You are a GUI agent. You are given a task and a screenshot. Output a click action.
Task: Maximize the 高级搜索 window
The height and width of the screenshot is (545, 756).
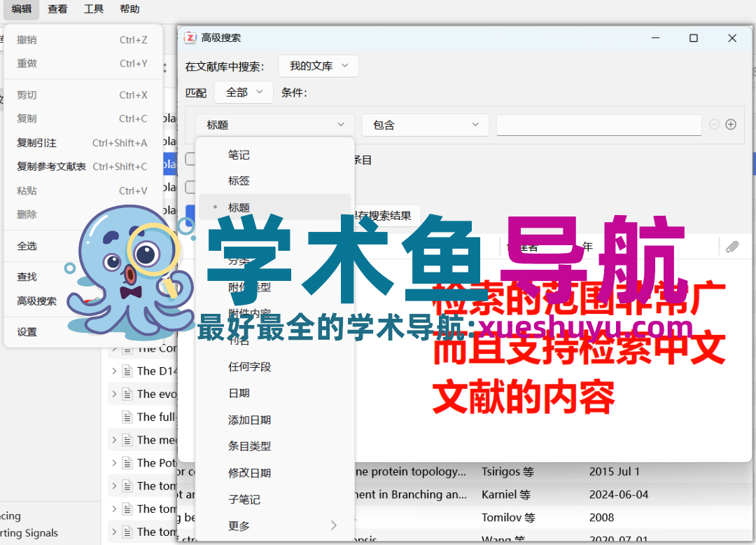[x=693, y=38]
